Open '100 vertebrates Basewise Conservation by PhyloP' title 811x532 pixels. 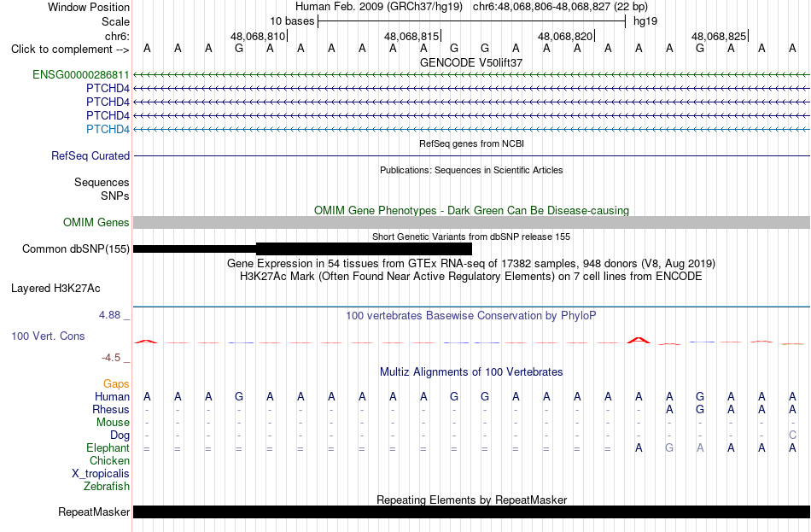tap(471, 316)
